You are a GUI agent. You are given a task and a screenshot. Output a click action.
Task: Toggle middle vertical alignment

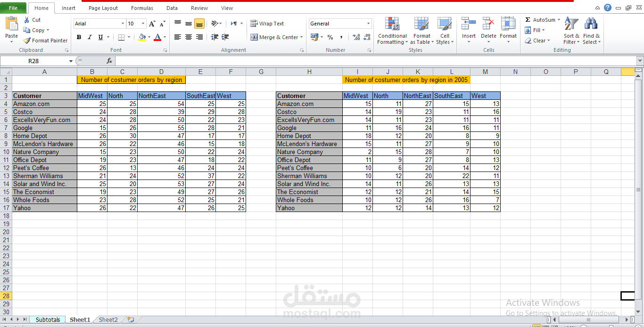click(189, 24)
